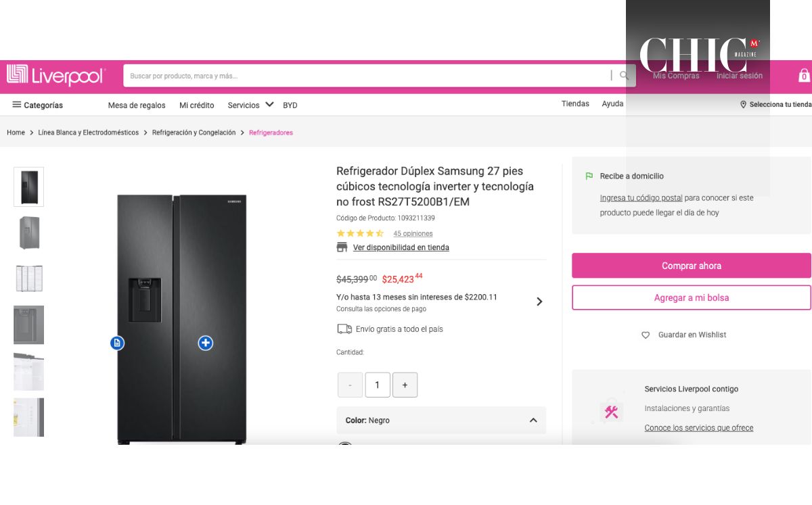Click the search magnifier icon
812x505 pixels.
tap(625, 76)
